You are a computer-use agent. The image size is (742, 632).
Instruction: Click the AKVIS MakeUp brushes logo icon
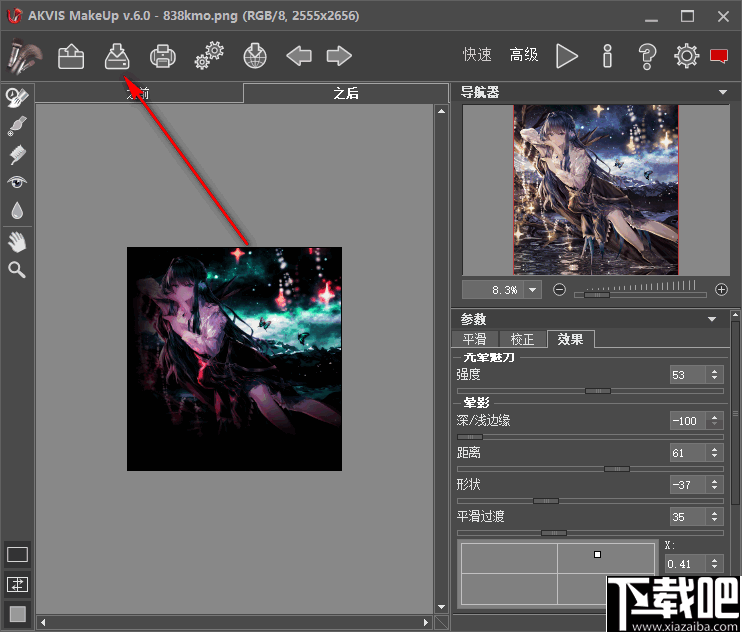24,56
